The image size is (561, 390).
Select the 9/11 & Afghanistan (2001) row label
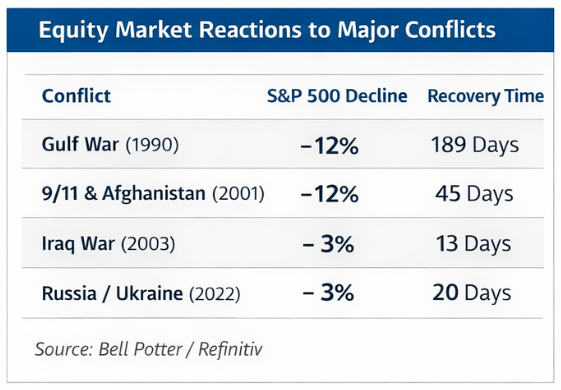point(153,194)
